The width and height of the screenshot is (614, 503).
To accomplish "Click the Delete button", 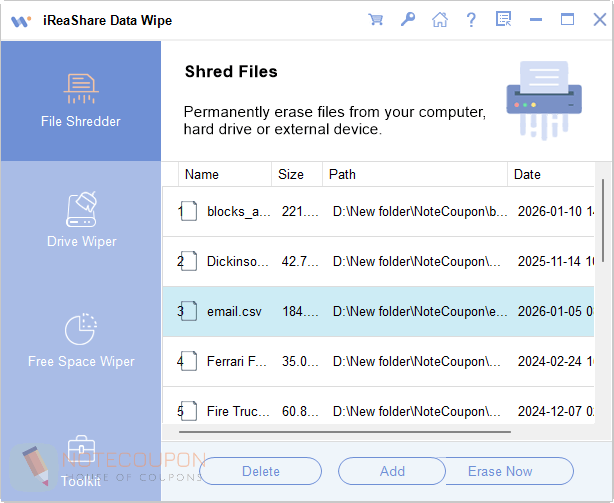I will point(261,471).
